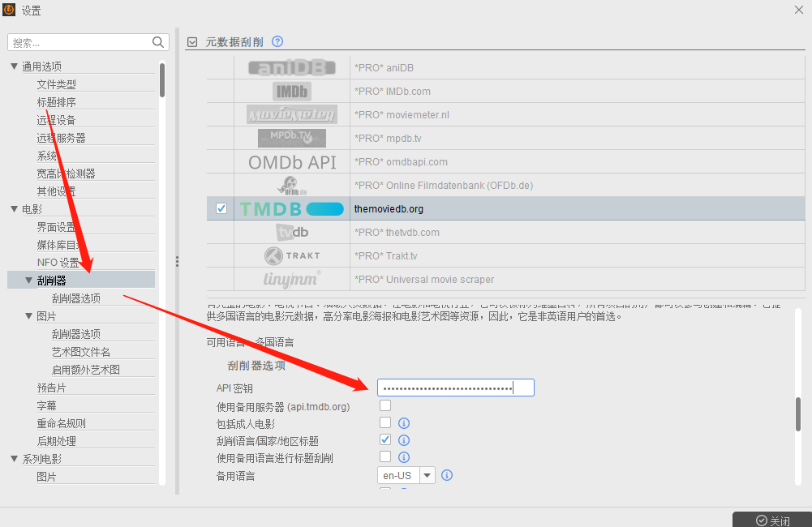Select *PRO* Universal movie scraper row
The width and height of the screenshot is (812, 527).
click(x=506, y=279)
